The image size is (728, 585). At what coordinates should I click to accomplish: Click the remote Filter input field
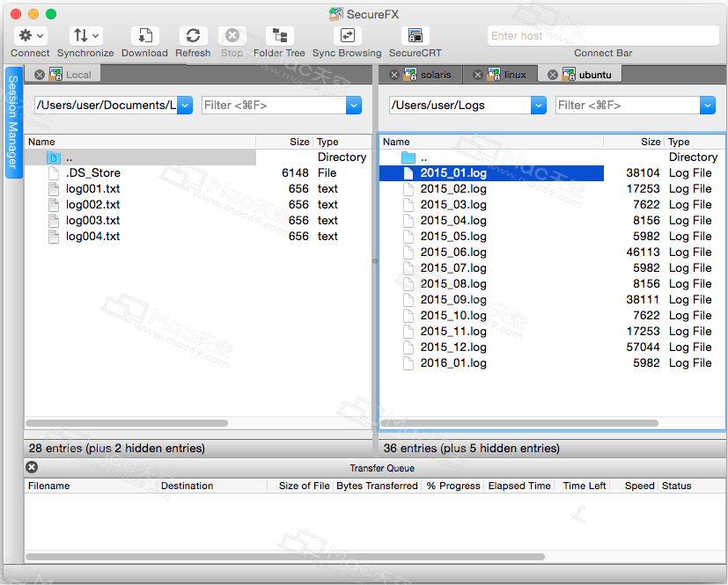pyautogui.click(x=629, y=106)
